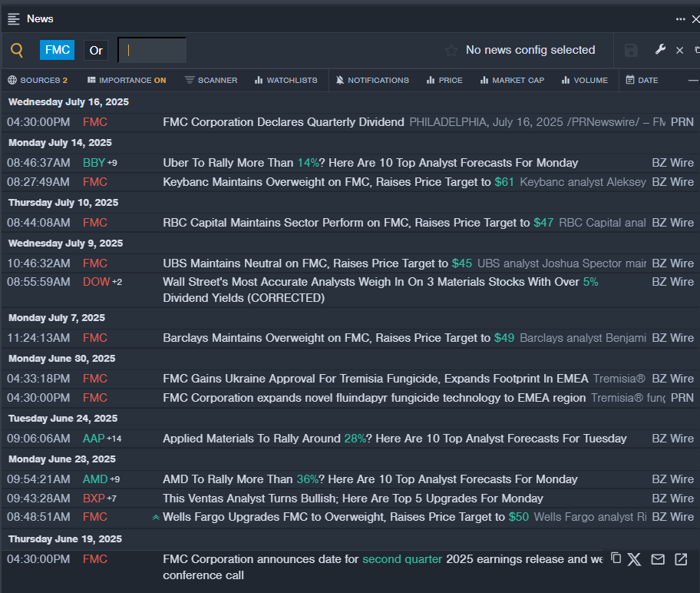Expand the +2 tickers next to DOW

[117, 282]
